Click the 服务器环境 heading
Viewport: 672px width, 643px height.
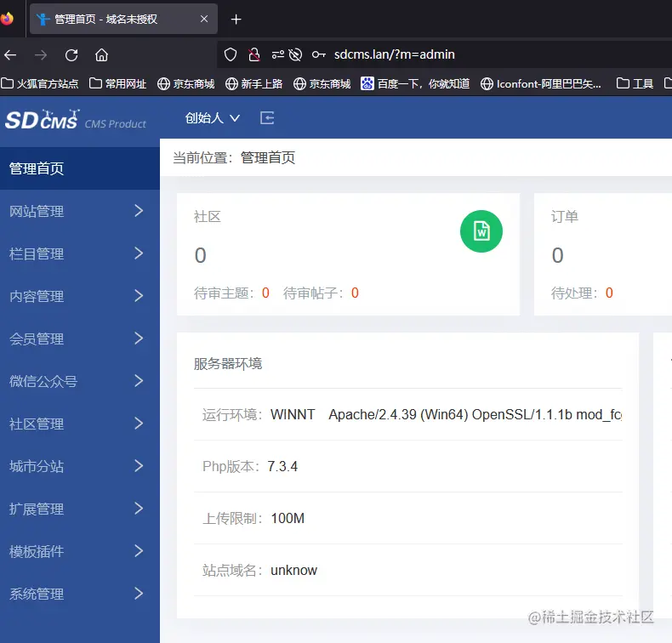coord(228,364)
